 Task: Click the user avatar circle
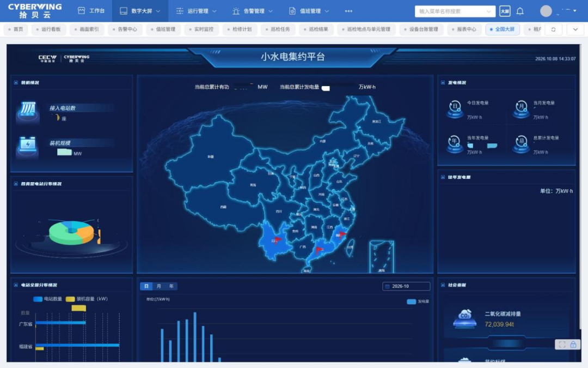(546, 11)
